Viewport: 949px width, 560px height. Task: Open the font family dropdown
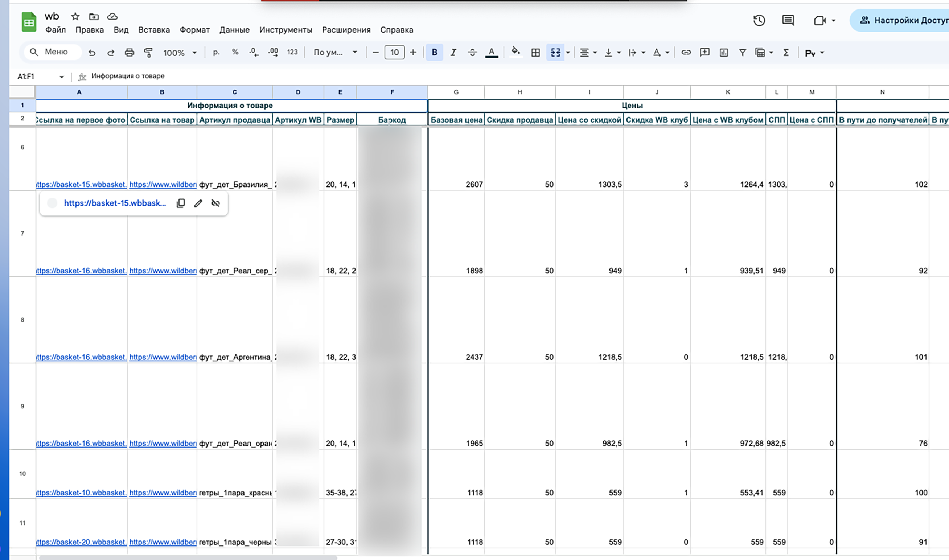point(335,53)
